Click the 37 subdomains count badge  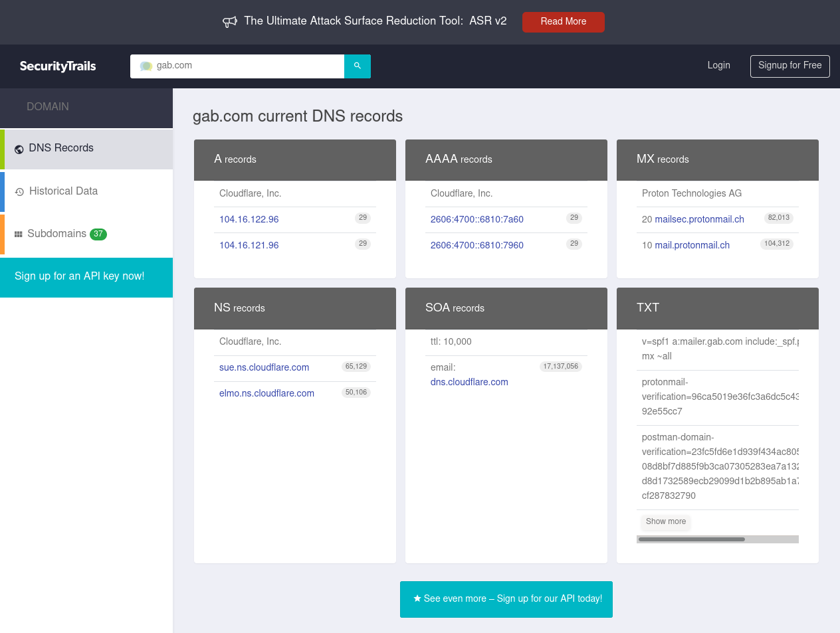[x=98, y=234]
